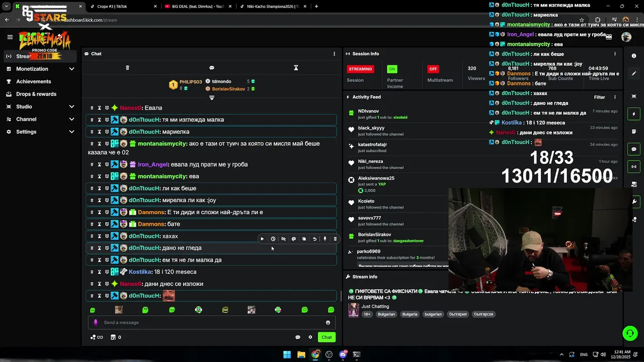644x362 pixels.
Task: Click the info icon in the right toolbar
Action: point(634,56)
